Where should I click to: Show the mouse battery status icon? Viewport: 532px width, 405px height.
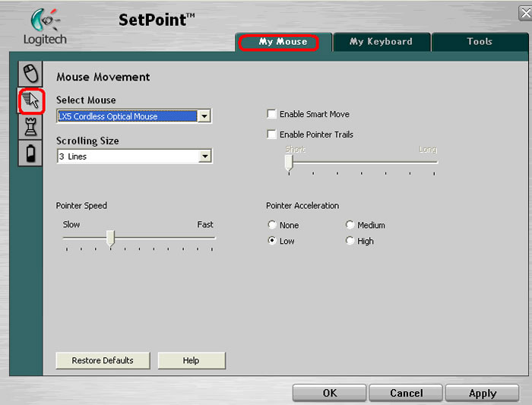click(x=30, y=153)
